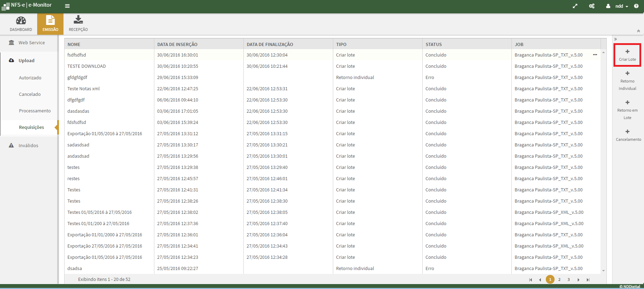Sort by Data de Inserção column
This screenshot has height=289, width=644.
click(x=177, y=44)
